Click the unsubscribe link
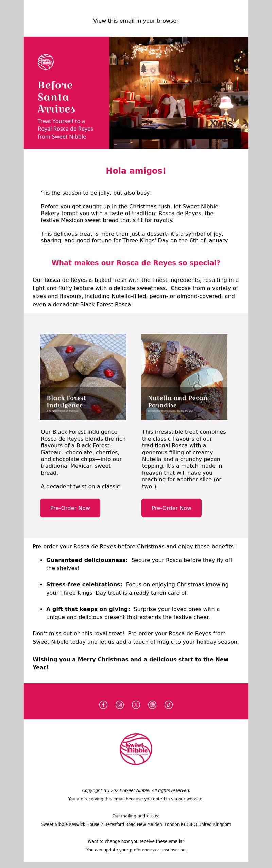 173,850
